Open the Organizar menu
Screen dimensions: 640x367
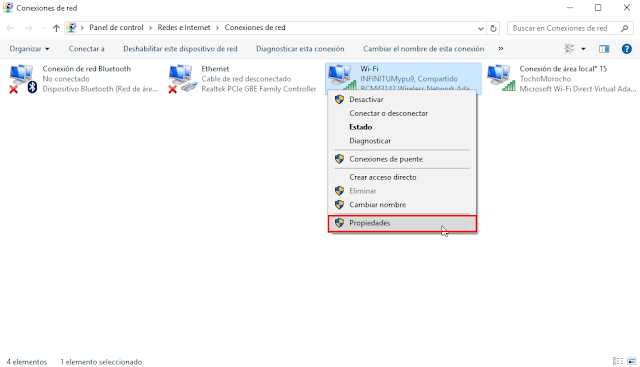pyautogui.click(x=29, y=49)
